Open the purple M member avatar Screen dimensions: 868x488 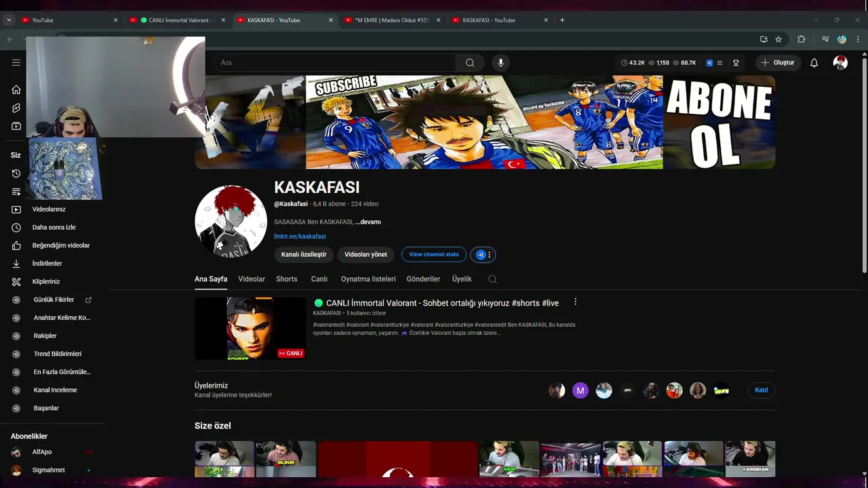[x=580, y=390]
